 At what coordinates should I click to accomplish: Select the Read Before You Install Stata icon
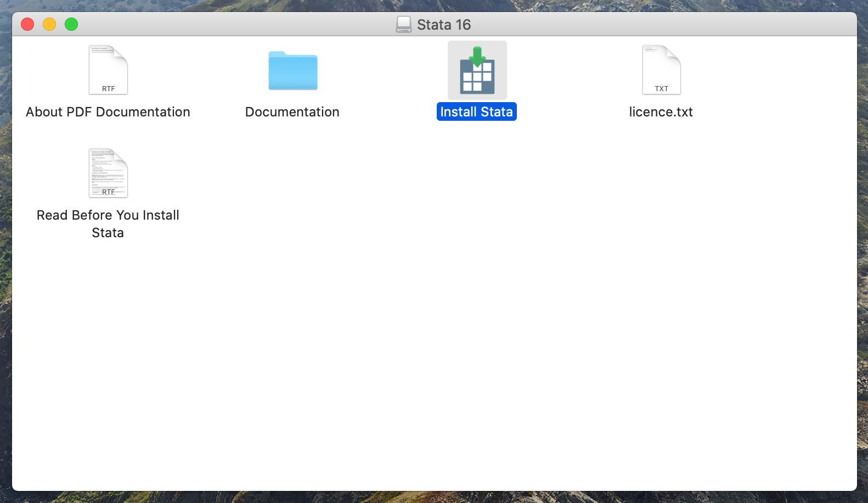pos(108,173)
